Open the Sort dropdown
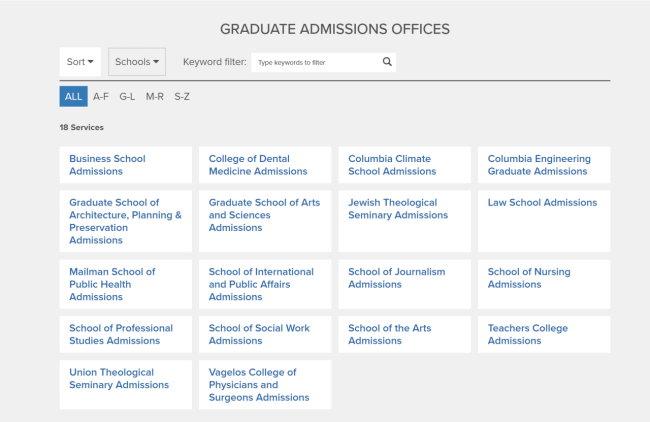This screenshot has width=650, height=422. [x=80, y=62]
